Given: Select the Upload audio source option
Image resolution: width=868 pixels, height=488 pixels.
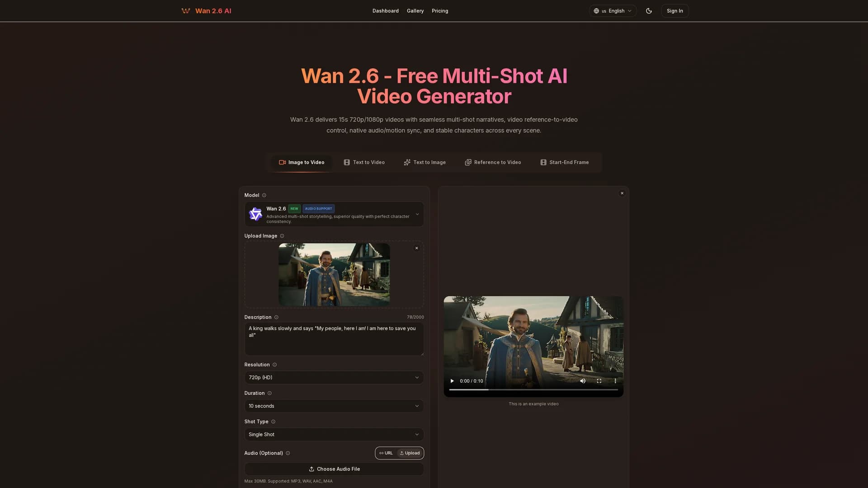Looking at the screenshot, I should [410, 453].
